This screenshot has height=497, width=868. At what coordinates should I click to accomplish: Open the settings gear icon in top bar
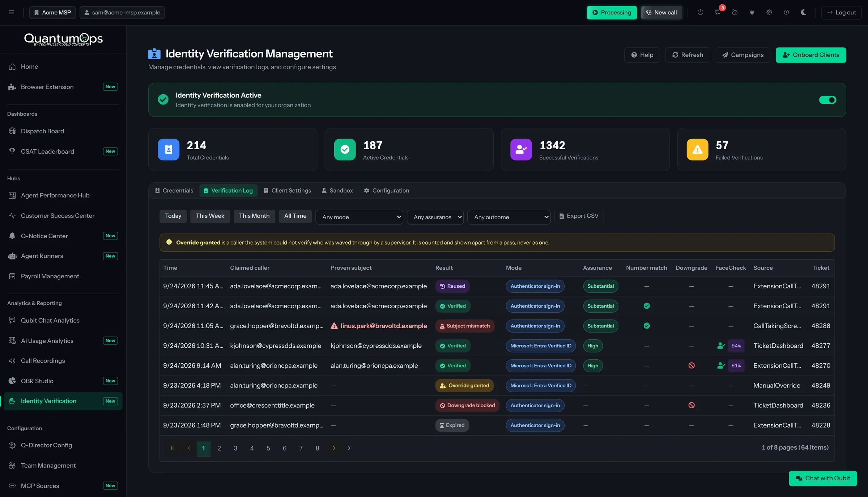pyautogui.click(x=769, y=12)
